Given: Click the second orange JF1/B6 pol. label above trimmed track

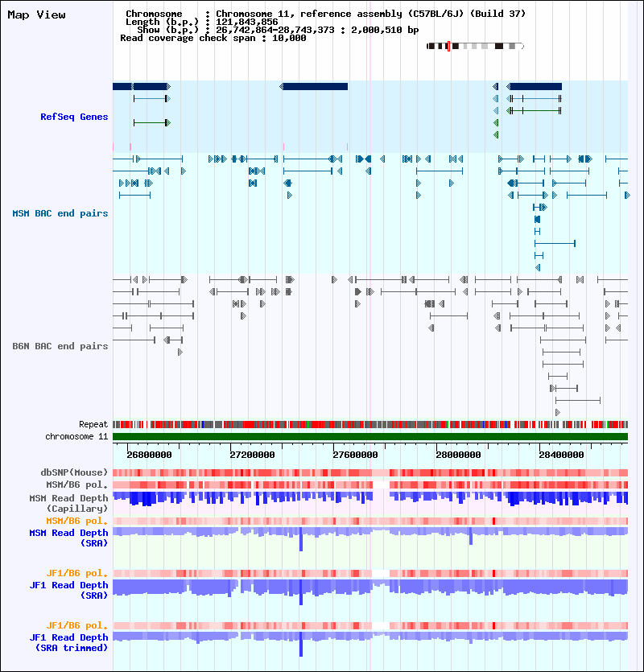Looking at the screenshot, I should 77,625.
